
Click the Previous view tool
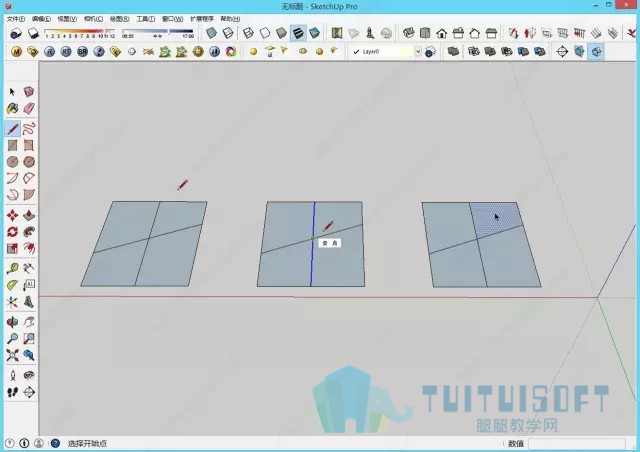(x=29, y=355)
